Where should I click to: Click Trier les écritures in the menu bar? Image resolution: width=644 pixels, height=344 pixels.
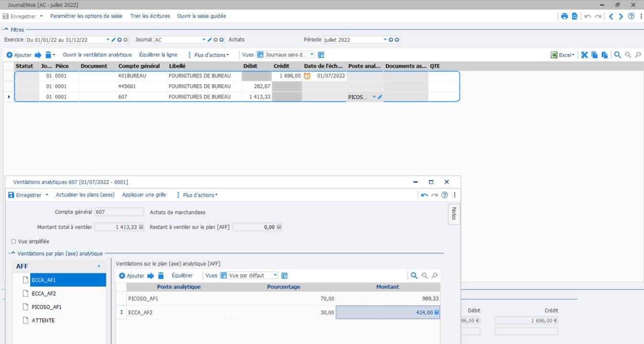(x=150, y=16)
